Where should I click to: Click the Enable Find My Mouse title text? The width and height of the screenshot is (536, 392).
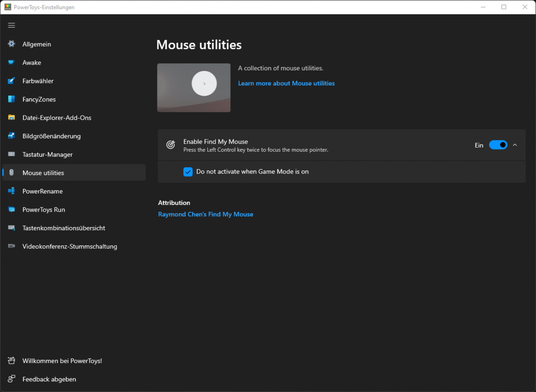[216, 142]
